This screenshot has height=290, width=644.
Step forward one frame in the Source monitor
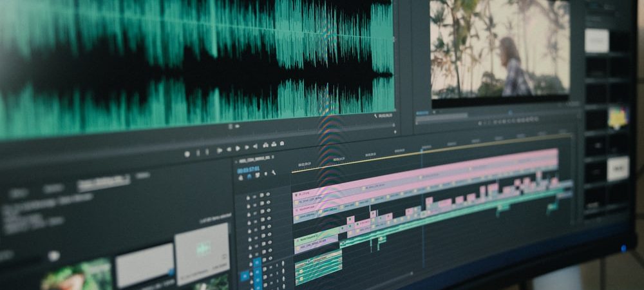(247, 148)
